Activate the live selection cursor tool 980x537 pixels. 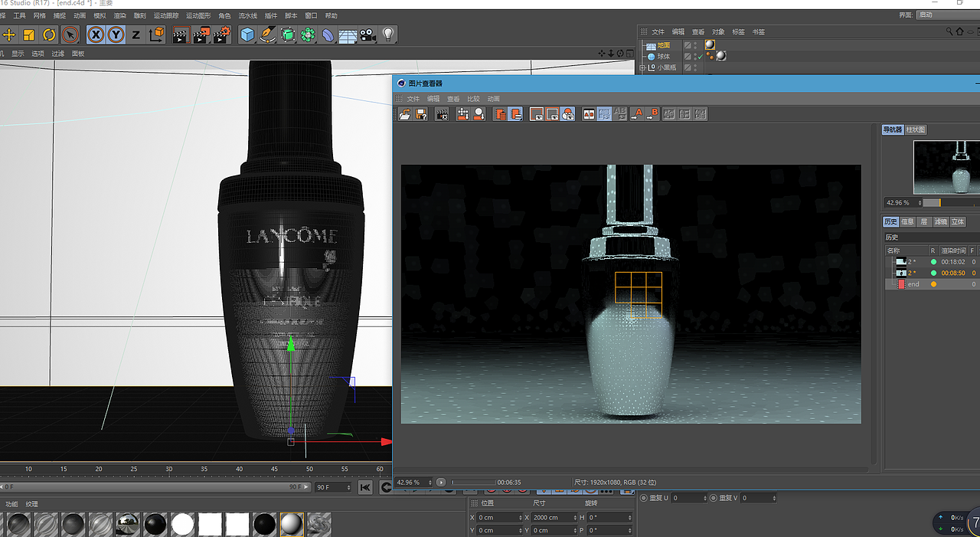[x=70, y=34]
